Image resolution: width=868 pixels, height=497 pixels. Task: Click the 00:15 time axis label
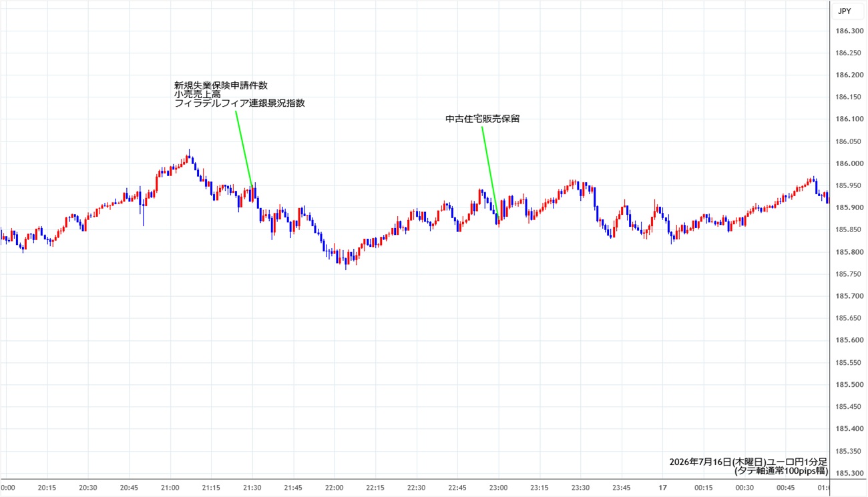click(x=704, y=488)
